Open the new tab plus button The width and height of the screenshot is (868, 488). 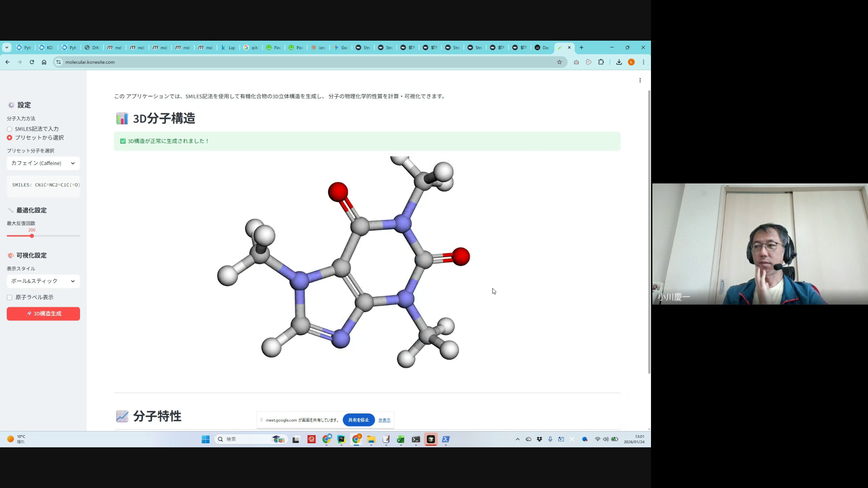click(x=581, y=47)
